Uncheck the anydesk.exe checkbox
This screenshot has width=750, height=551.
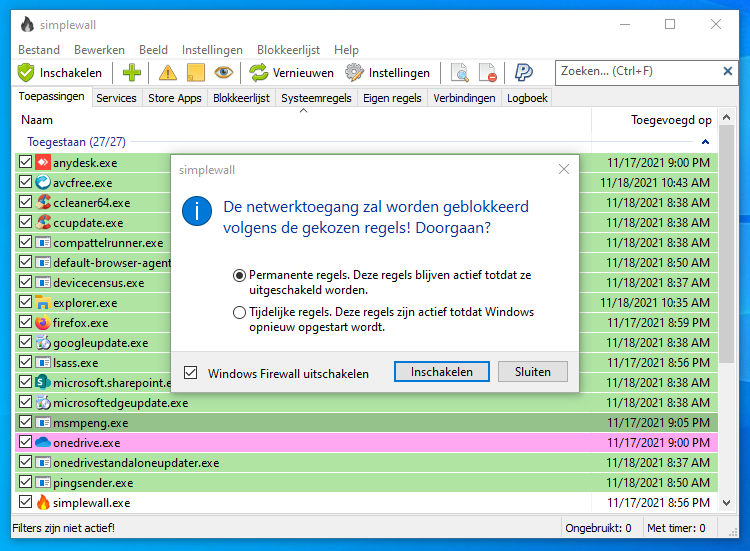pos(26,162)
